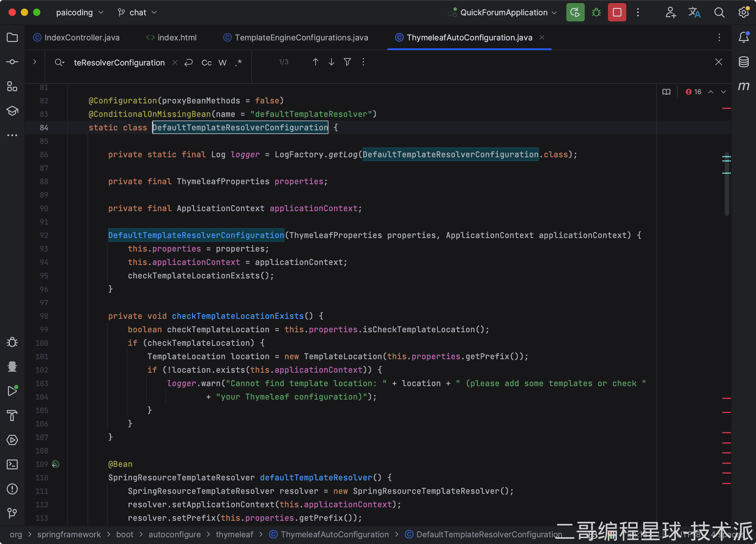Screen dimensions: 756x544
Task: Open the Maven tool window
Action: (x=744, y=86)
